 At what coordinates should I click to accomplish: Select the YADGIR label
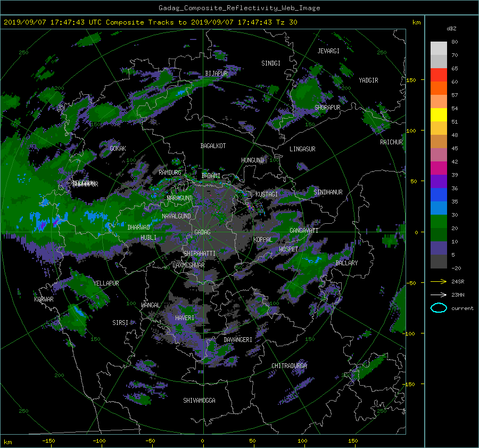(x=368, y=80)
